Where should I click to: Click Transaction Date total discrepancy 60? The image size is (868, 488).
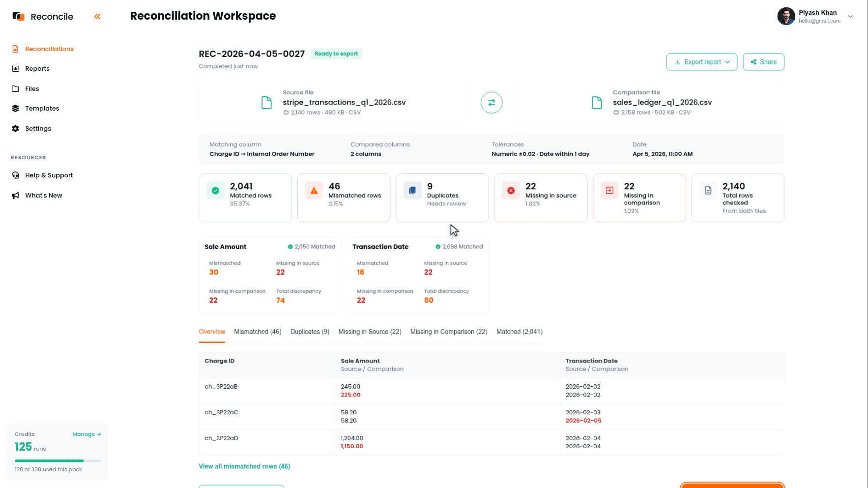(429, 300)
